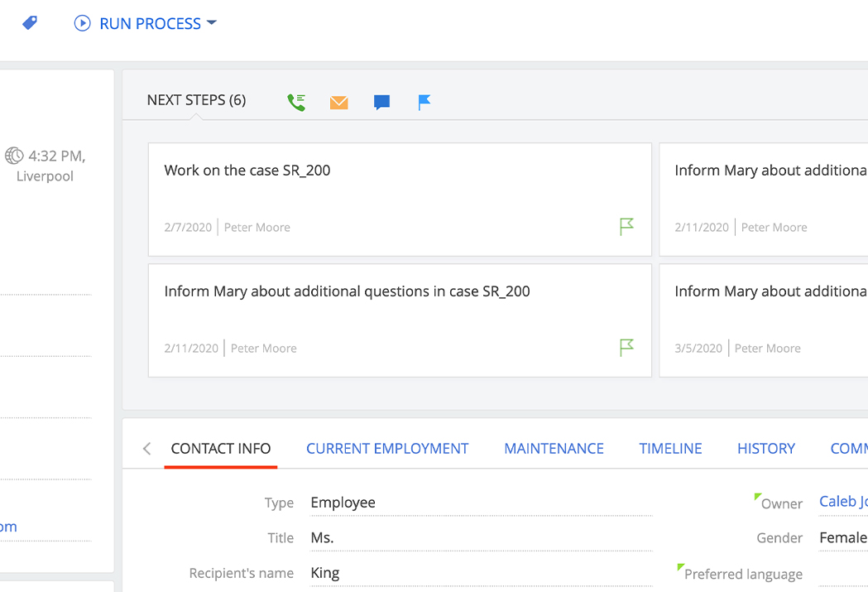This screenshot has height=592, width=868.
Task: Click the orange email envelope icon
Action: [339, 103]
